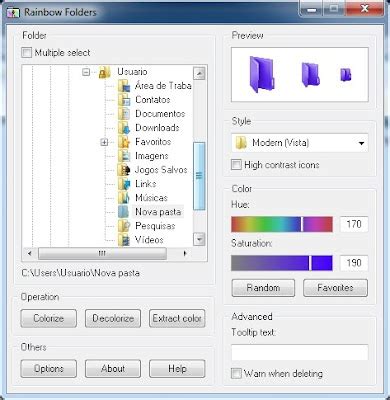Image resolution: width=390 pixels, height=400 pixels.
Task: Open the Favorites colors button
Action: coord(335,288)
